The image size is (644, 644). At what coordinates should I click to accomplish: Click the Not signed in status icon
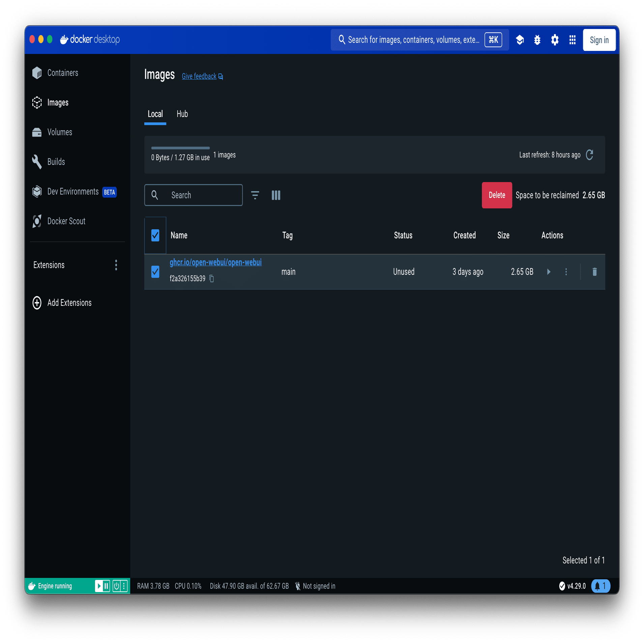click(298, 586)
